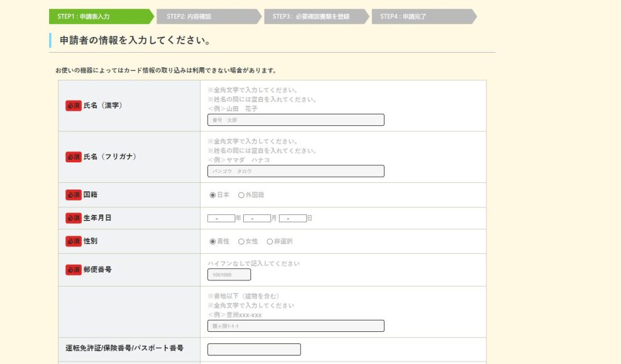Click the 氏名（フリガナ） text field
This screenshot has height=364, width=621.
pyautogui.click(x=295, y=171)
